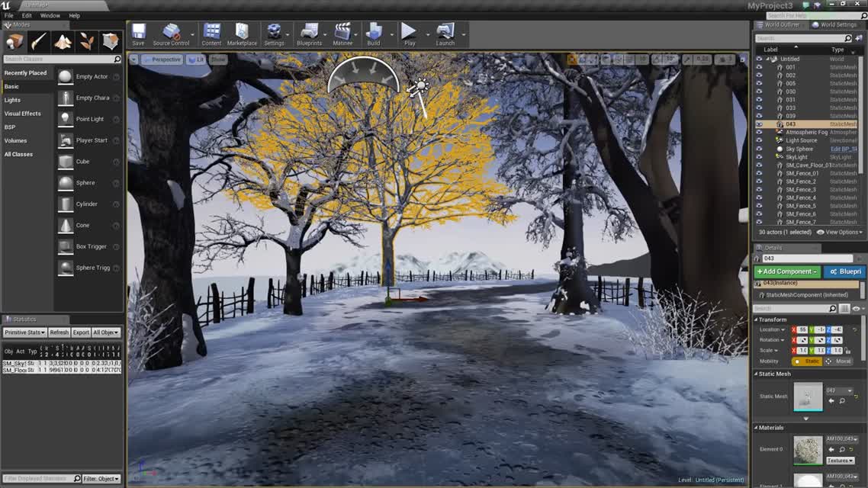
Task: Open Source Control from the toolbar
Action: 171,34
